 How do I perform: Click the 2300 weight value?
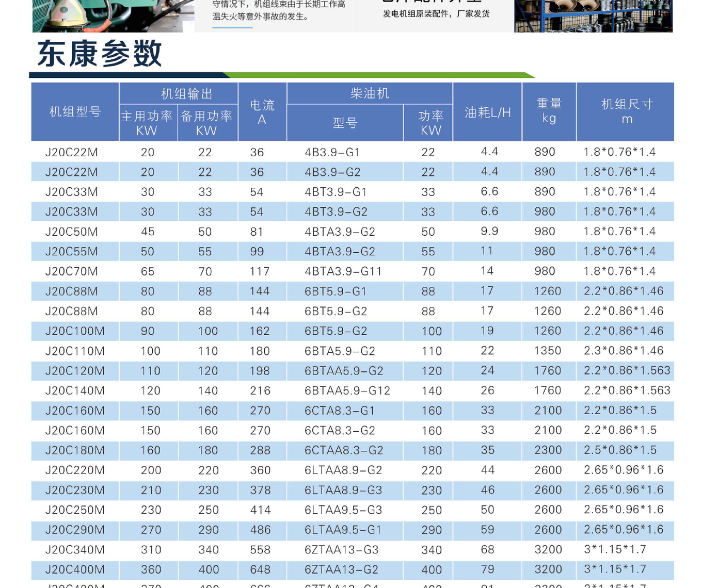point(548,450)
